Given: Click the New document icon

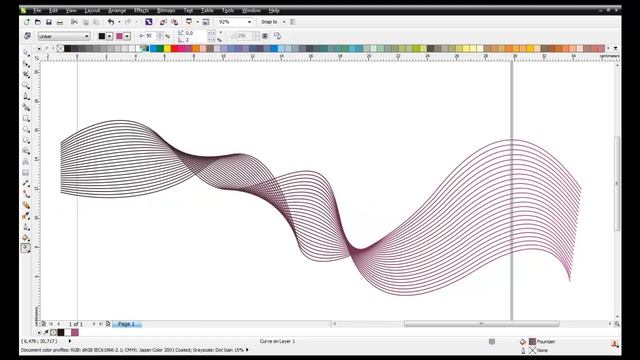Looking at the screenshot, I should (x=27, y=22).
